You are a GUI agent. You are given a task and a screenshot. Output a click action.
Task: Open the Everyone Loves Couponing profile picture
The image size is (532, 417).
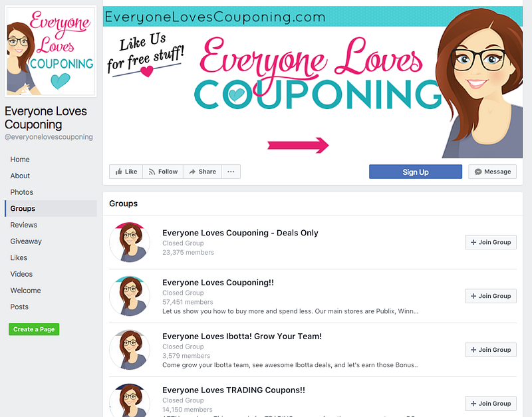[51, 51]
